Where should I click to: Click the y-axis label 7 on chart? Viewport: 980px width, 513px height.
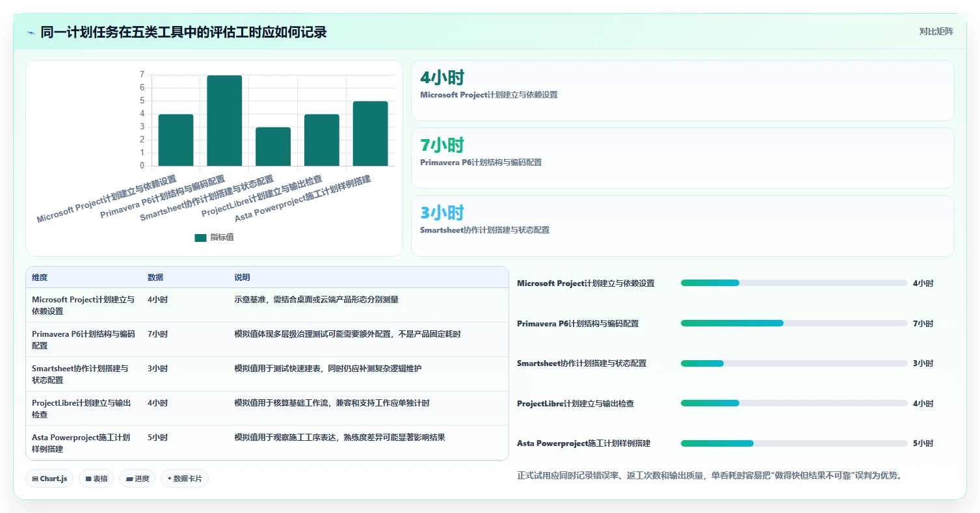[142, 75]
